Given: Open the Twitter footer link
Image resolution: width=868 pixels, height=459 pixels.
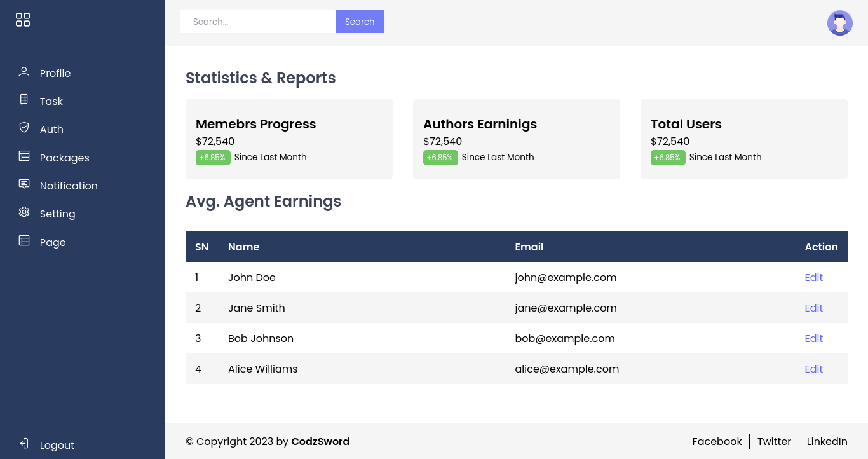Looking at the screenshot, I should point(774,441).
